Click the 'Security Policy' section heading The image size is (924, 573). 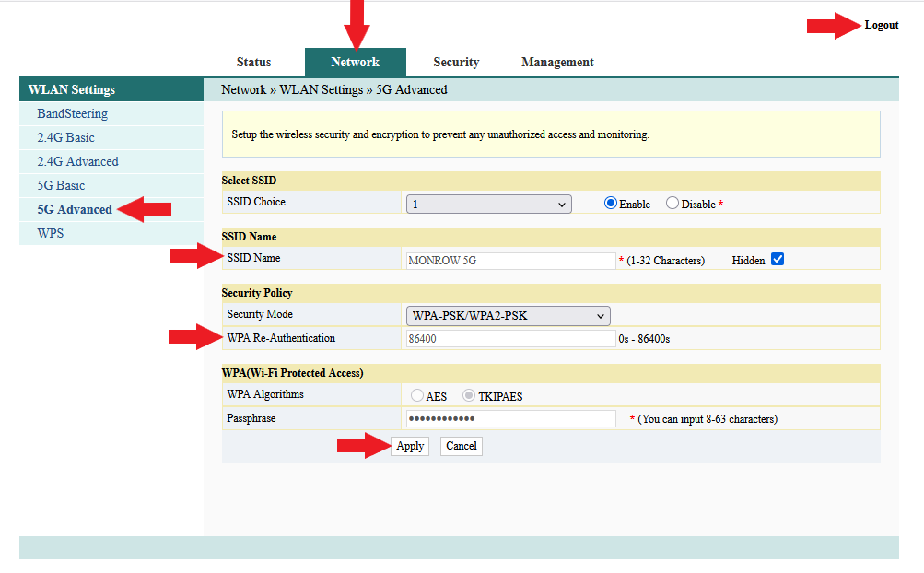point(257,293)
